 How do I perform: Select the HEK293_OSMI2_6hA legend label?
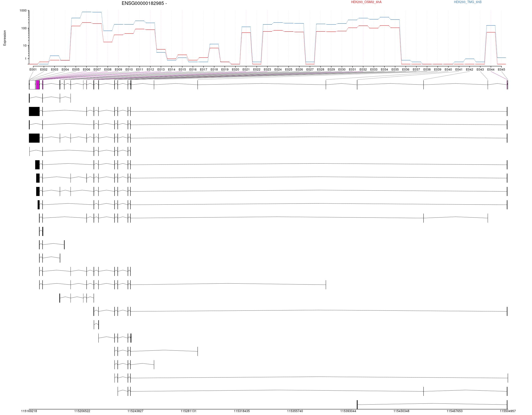[x=366, y=2]
